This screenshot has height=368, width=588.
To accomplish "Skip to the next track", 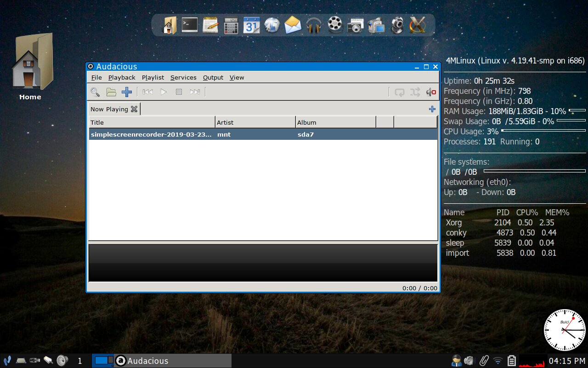I will (x=195, y=92).
